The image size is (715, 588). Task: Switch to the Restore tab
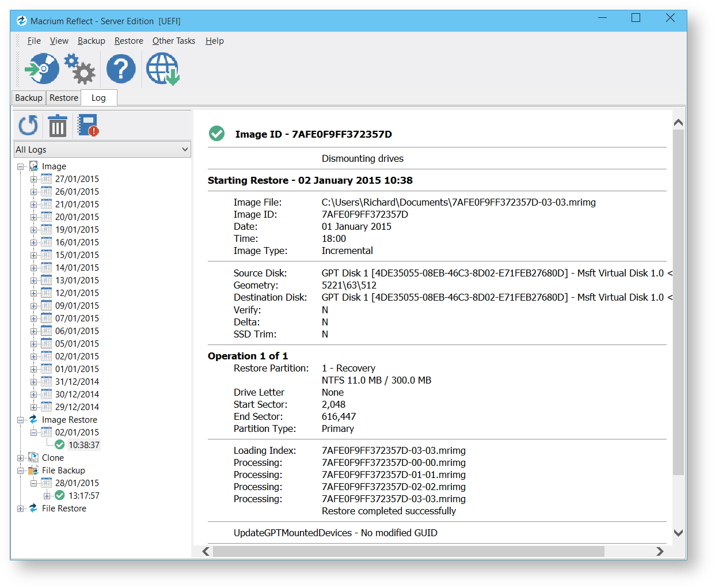(x=64, y=98)
